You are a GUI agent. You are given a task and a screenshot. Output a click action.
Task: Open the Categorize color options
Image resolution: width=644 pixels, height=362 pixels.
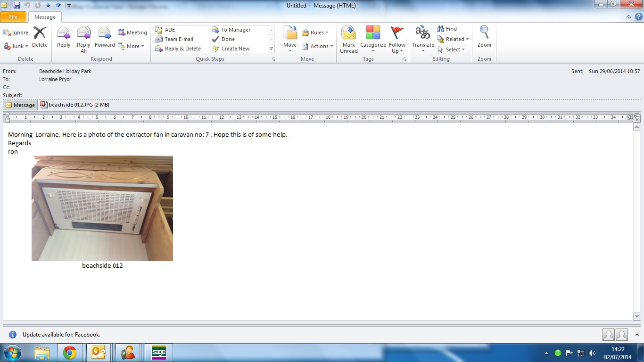pos(373,39)
